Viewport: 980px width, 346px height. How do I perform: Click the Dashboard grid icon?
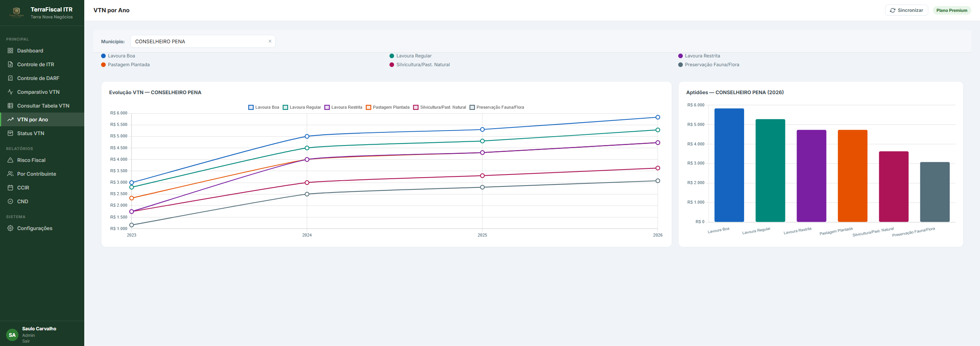pyautogui.click(x=10, y=51)
